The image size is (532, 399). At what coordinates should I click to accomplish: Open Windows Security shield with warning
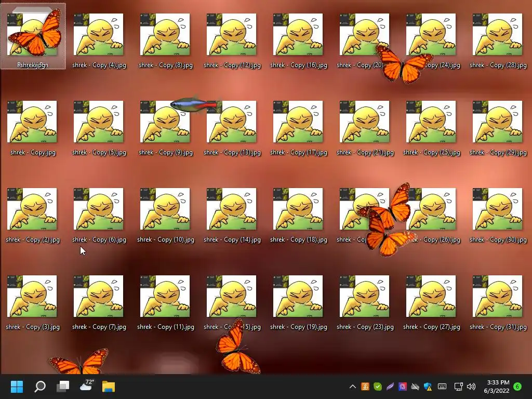click(x=428, y=387)
